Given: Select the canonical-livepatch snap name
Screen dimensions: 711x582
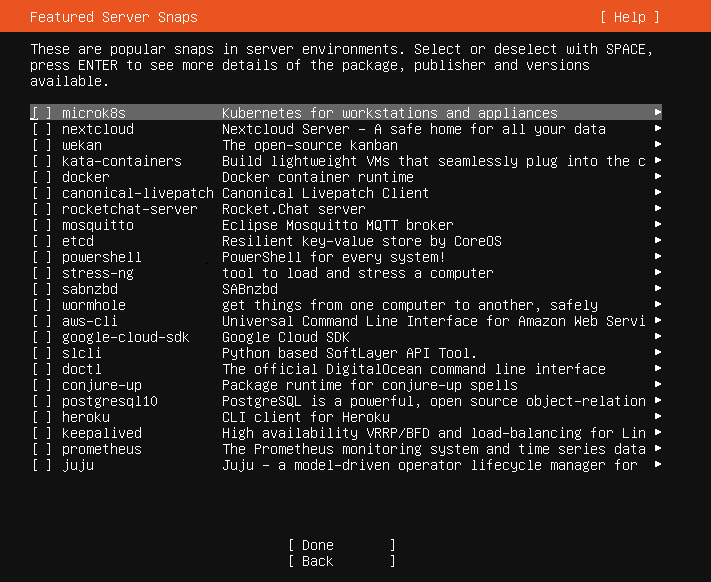Looking at the screenshot, I should (x=137, y=193).
